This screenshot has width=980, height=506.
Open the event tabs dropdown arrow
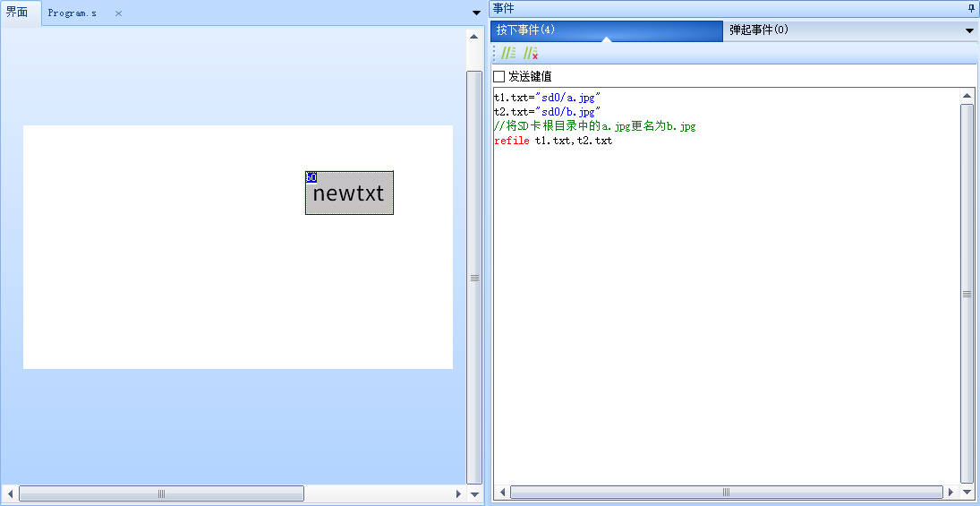coord(969,30)
